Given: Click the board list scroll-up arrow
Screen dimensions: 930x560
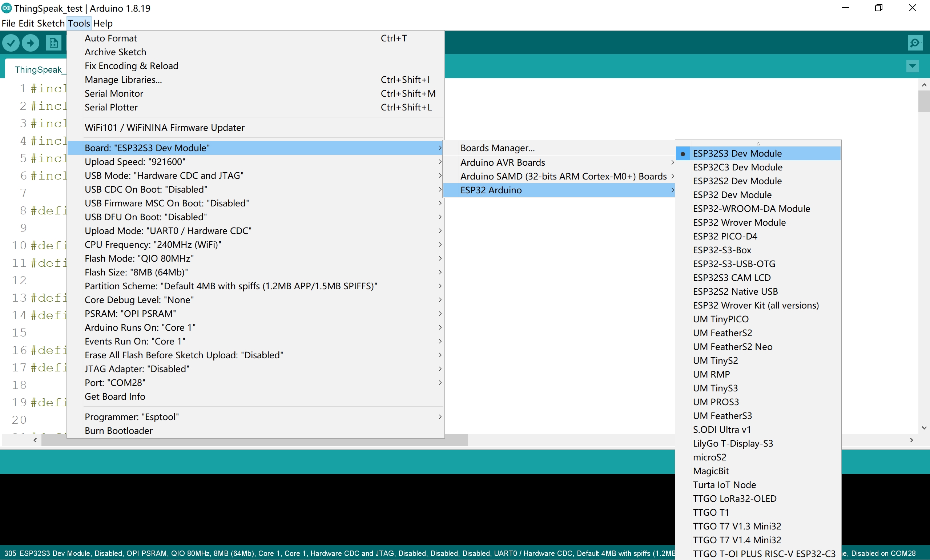Looking at the screenshot, I should pos(758,144).
